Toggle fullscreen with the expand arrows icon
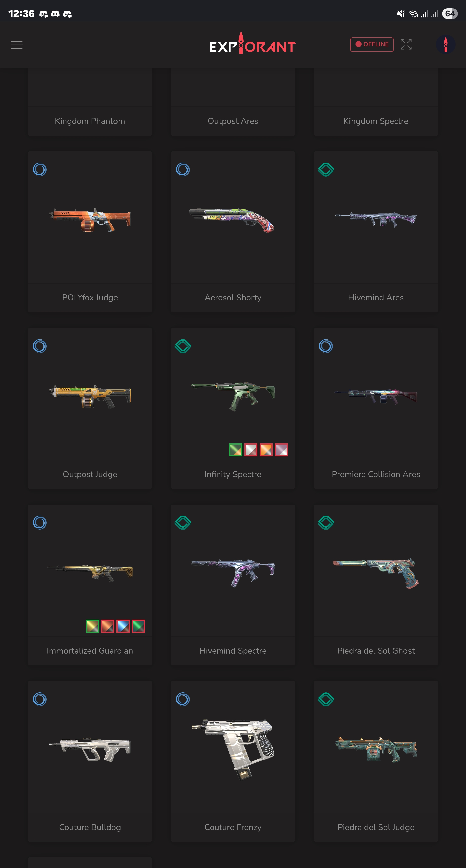466x868 pixels. 406,44
